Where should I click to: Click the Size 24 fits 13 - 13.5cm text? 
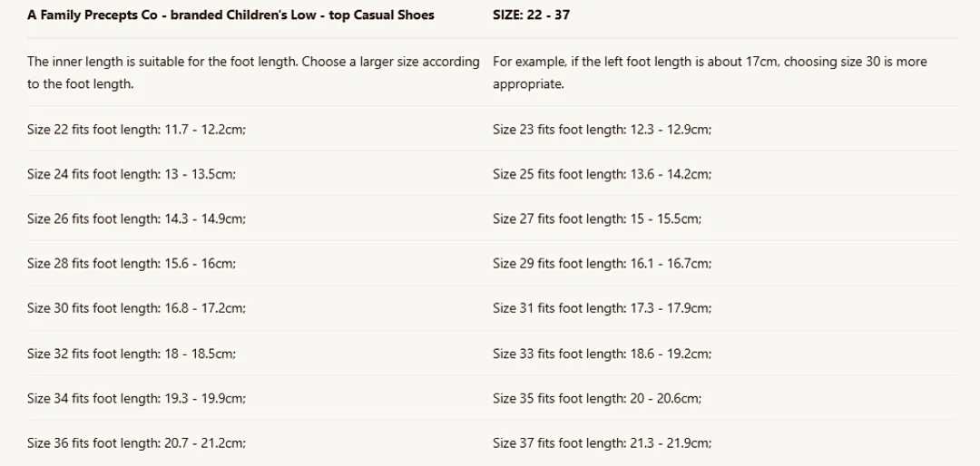click(132, 174)
